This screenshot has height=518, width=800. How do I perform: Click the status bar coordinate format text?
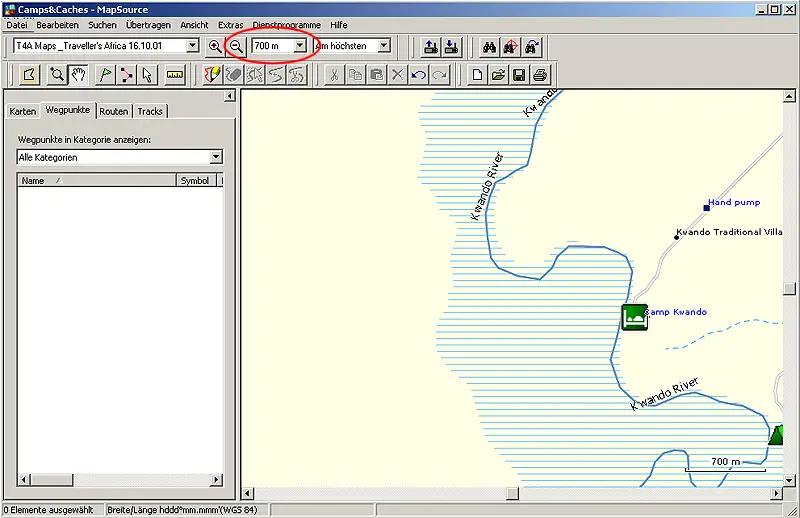pyautogui.click(x=182, y=509)
